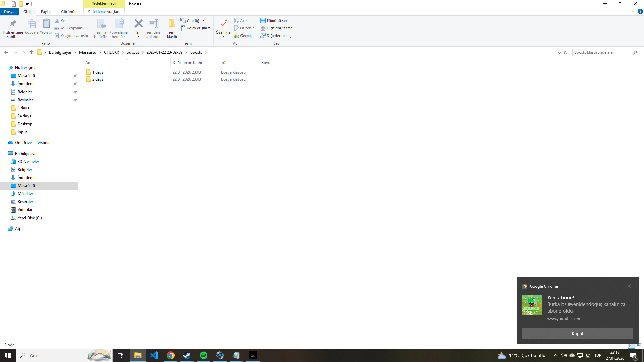This screenshot has height=362, width=644.
Task: Click output in address breadcrumb
Action: click(133, 52)
